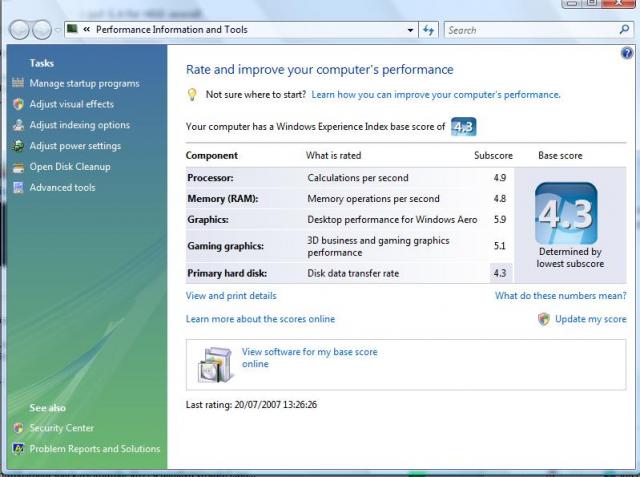
Task: Select the Memory (RAM) row label
Action: [x=223, y=199]
